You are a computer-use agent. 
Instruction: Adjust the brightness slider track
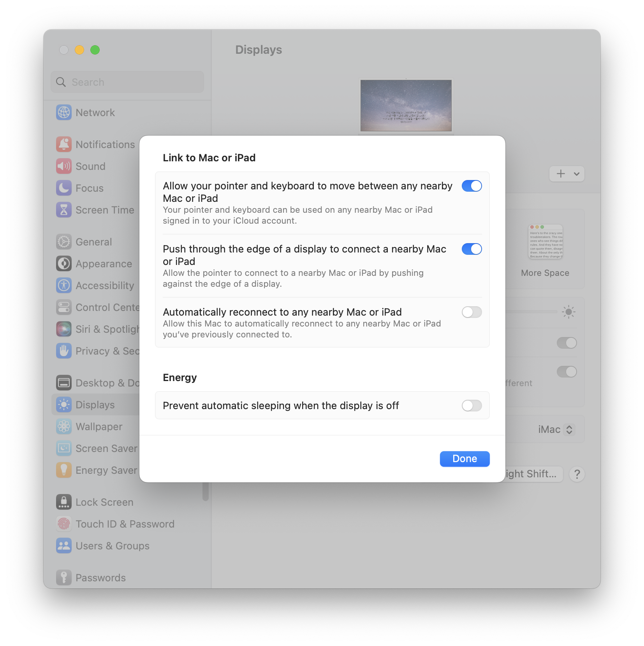click(x=531, y=312)
